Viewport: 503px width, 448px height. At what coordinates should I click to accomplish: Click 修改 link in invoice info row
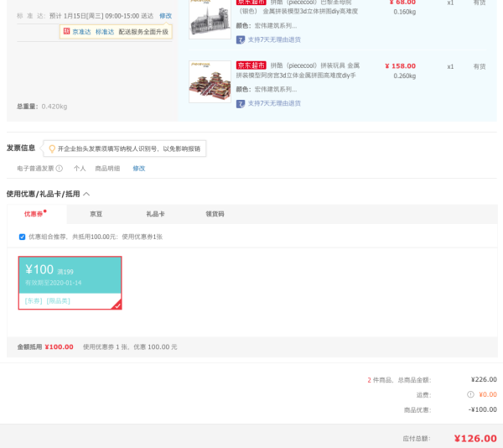click(139, 169)
